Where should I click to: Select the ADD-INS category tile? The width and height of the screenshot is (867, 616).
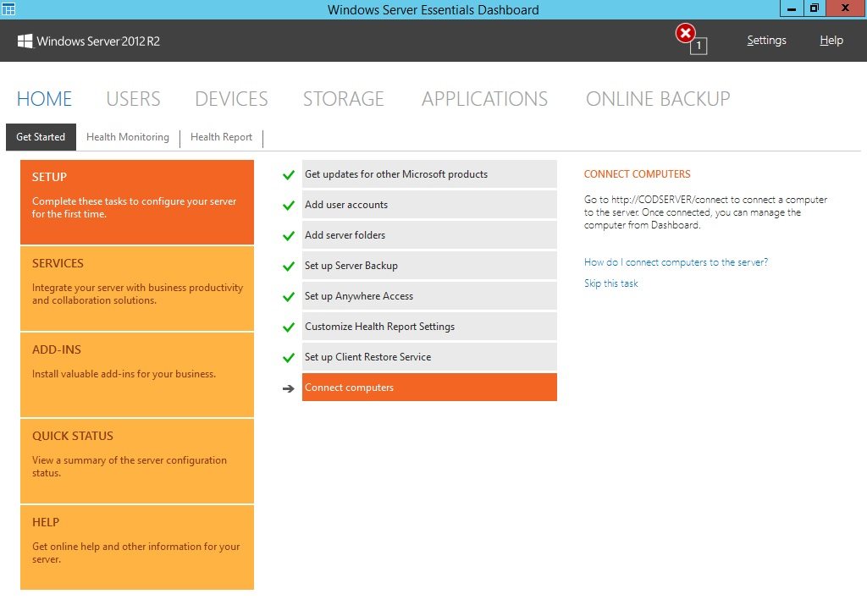[x=137, y=375]
